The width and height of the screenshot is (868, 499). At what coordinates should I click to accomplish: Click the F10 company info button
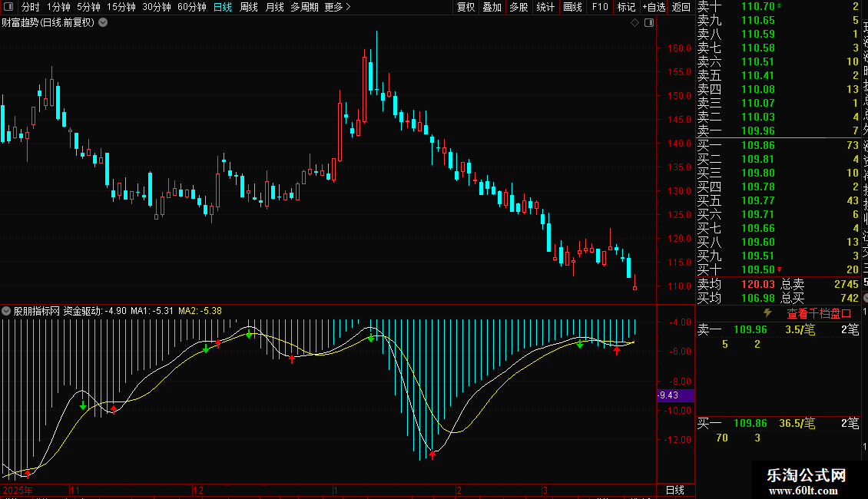600,7
